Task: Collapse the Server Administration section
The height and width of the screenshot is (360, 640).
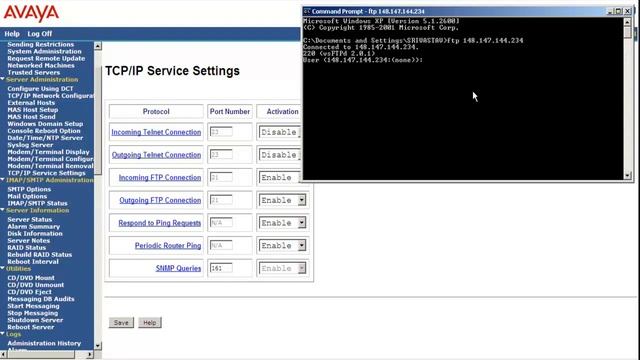Action: [2, 79]
